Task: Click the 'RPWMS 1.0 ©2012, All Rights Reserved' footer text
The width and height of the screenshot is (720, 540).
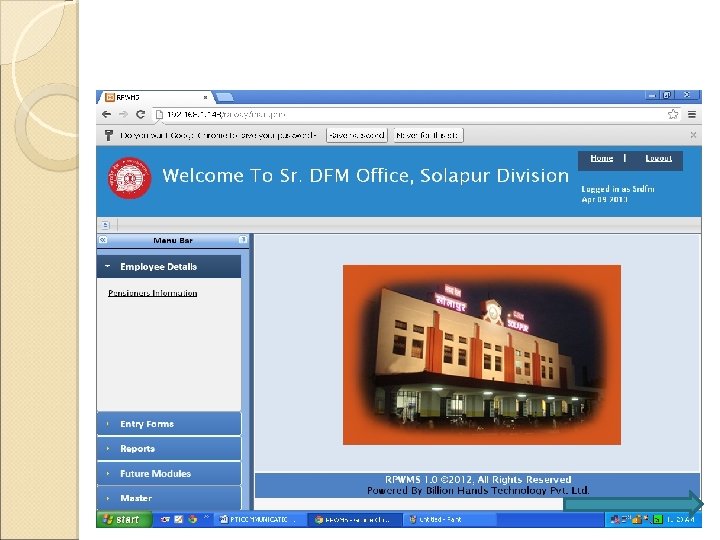Action: [x=478, y=479]
